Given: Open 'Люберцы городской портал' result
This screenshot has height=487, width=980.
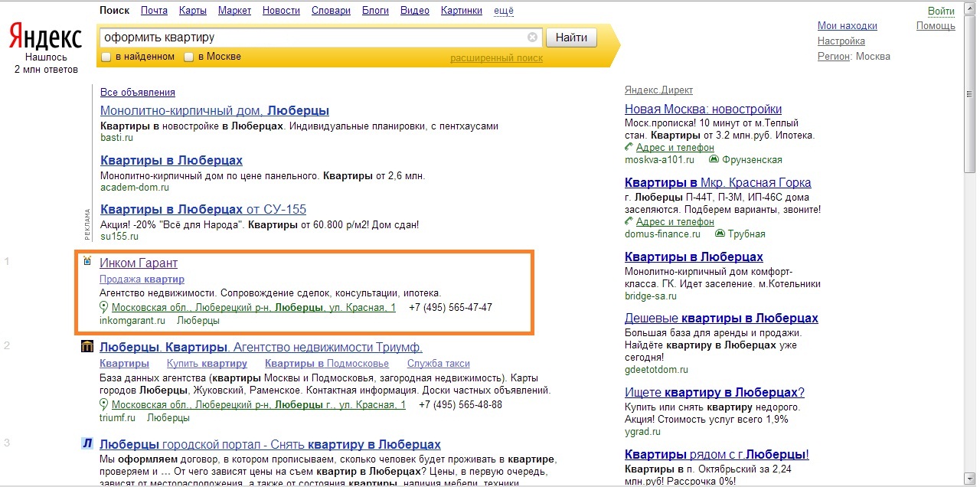Looking at the screenshot, I should coord(270,445).
